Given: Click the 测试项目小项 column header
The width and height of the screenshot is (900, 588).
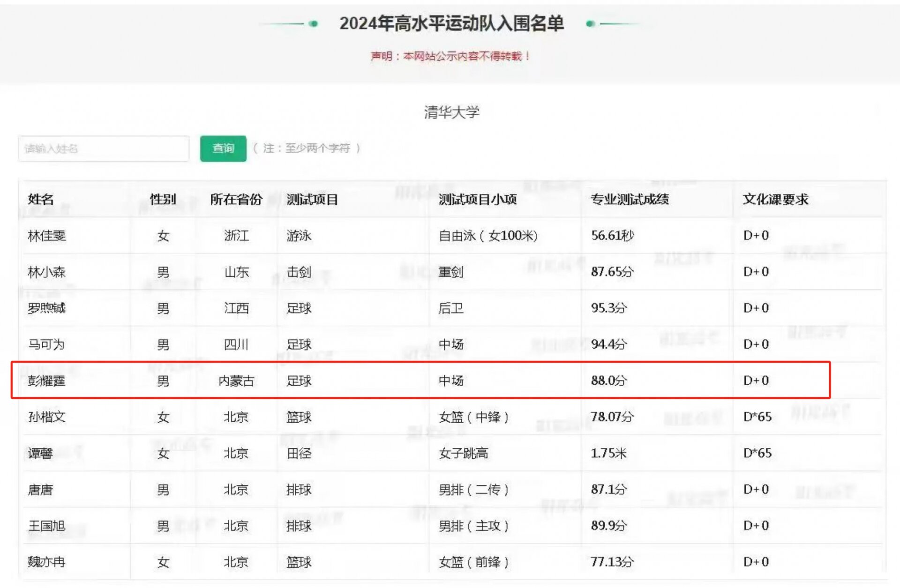Looking at the screenshot, I should pyautogui.click(x=478, y=200).
